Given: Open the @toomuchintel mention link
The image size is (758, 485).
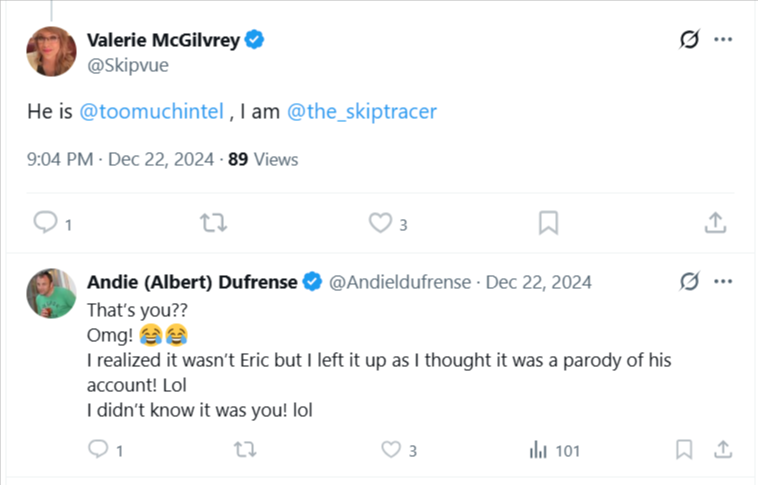Looking at the screenshot, I should (150, 111).
